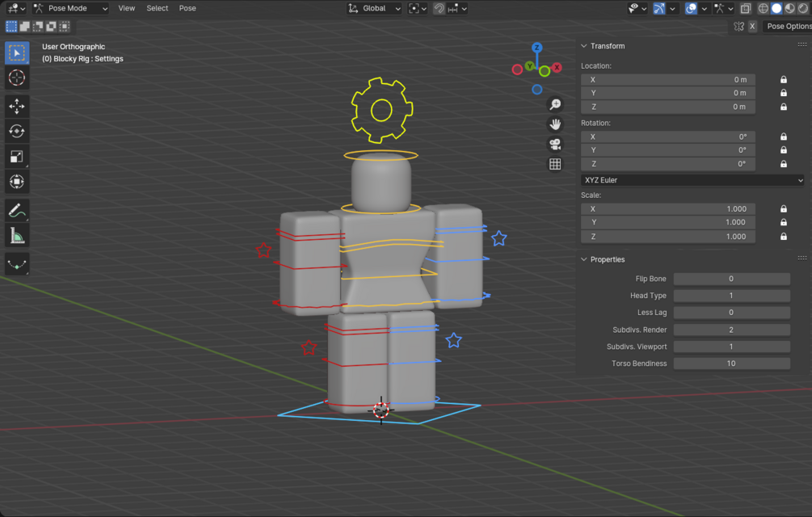812x517 pixels.
Task: Open the Select menu
Action: (157, 8)
